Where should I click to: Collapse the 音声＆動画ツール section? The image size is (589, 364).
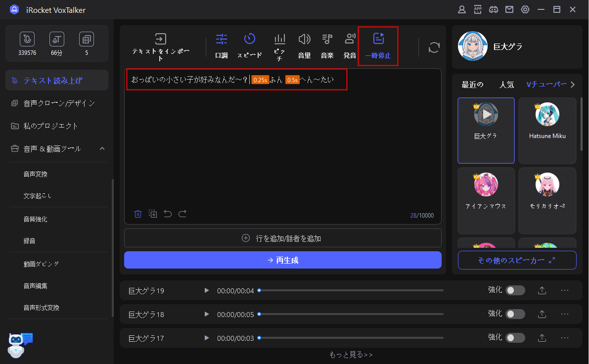[102, 149]
